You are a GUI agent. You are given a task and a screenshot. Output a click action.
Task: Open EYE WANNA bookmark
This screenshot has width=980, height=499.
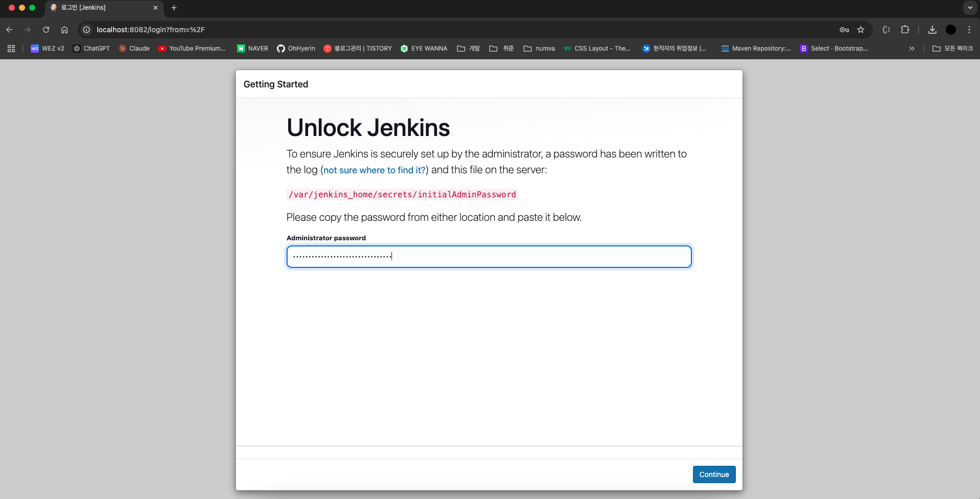pos(424,49)
